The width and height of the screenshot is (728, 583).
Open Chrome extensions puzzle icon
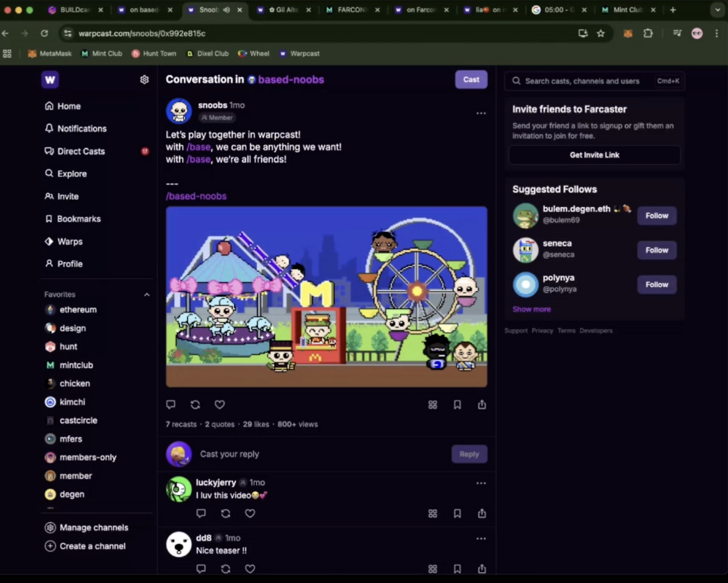click(x=648, y=34)
